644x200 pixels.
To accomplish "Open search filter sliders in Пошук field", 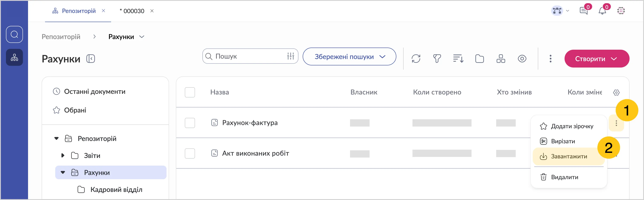I will coord(291,56).
